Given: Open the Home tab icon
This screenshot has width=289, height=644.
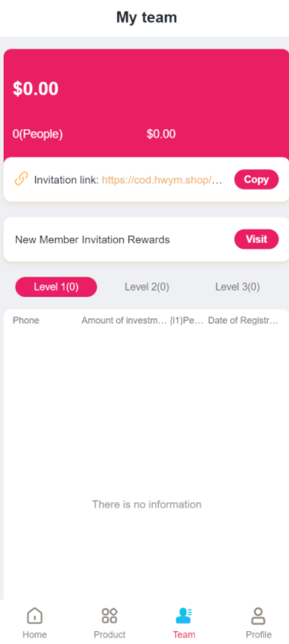Looking at the screenshot, I should [x=34, y=616].
